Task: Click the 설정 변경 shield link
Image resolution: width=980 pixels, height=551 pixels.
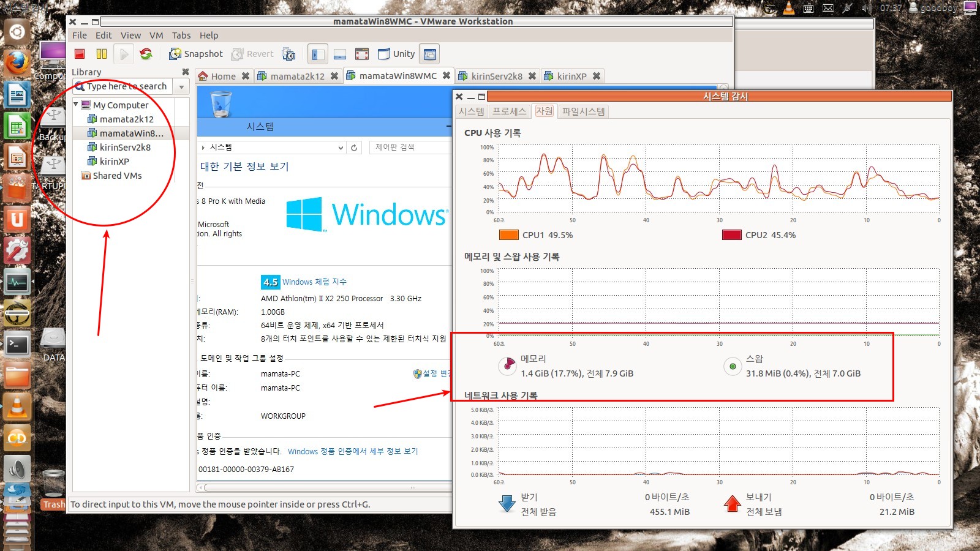Action: point(432,373)
